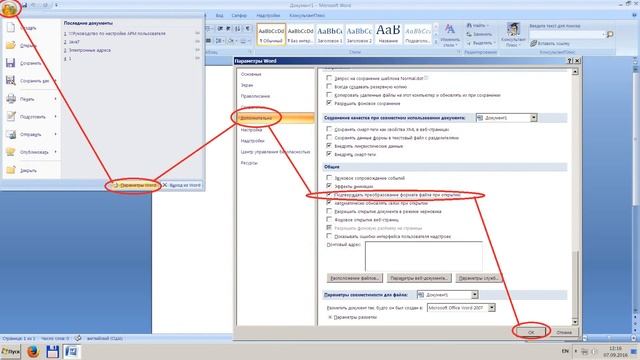Toggle confirm file format conversion on open checkbox
This screenshot has width=640, height=360.
tap(329, 194)
